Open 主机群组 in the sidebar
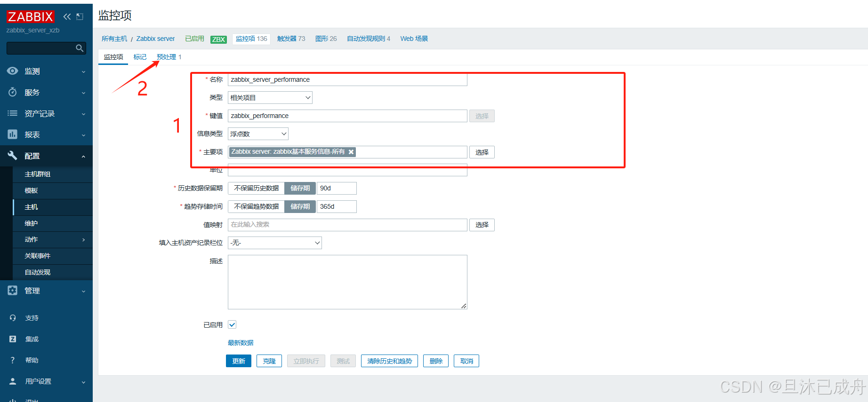Screen dimensions: 868x402 53,174
